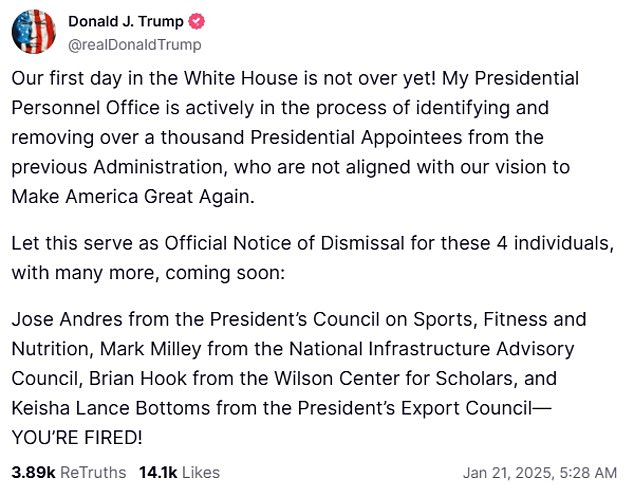Open the profile avatar picture
This screenshot has height=497, width=634.
pos(33,32)
